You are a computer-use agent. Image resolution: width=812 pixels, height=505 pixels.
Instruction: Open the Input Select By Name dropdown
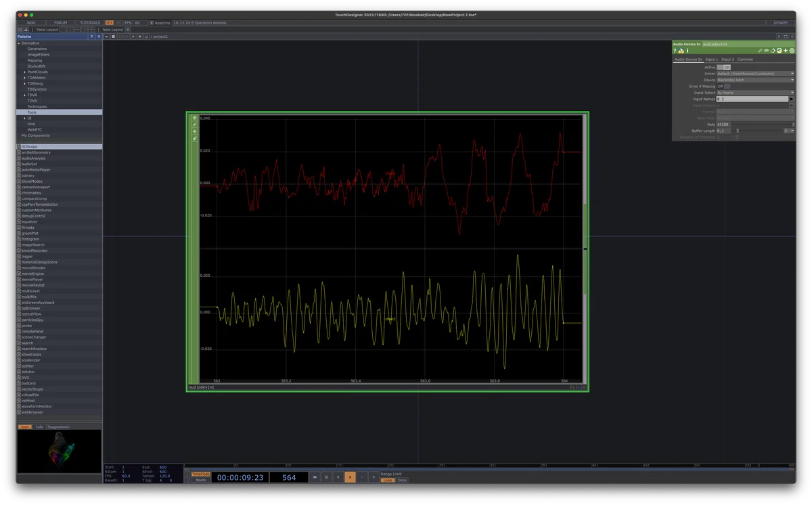pos(755,93)
